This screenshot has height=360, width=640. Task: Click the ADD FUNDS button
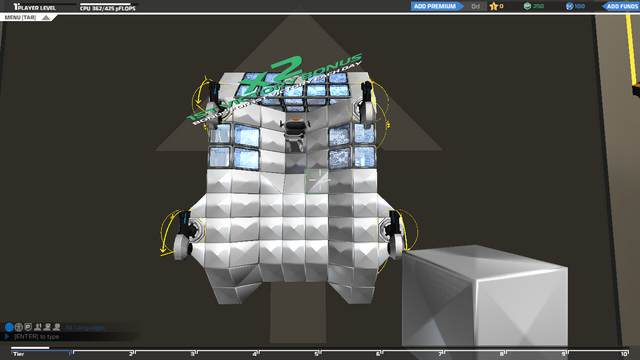621,6
